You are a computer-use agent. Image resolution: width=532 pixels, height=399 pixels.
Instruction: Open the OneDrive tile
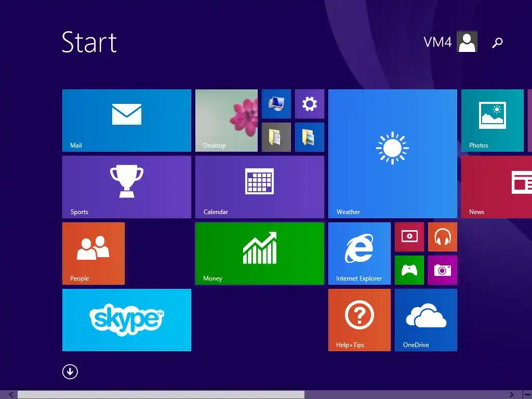pos(426,320)
